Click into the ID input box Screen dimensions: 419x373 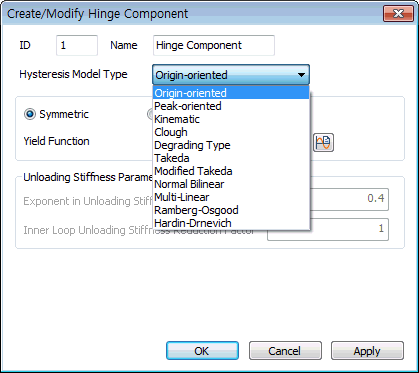(x=77, y=45)
